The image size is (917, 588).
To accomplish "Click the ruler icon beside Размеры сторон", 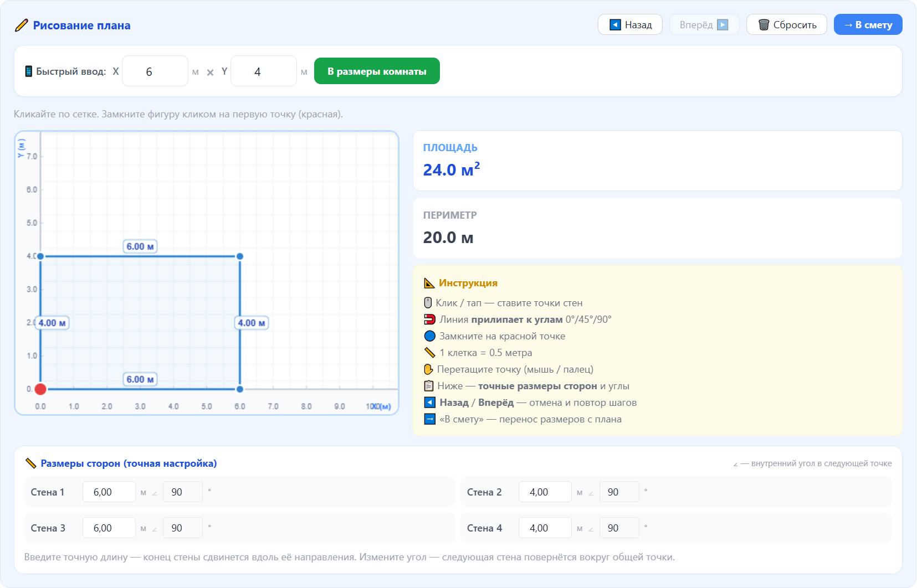I will pos(31,463).
